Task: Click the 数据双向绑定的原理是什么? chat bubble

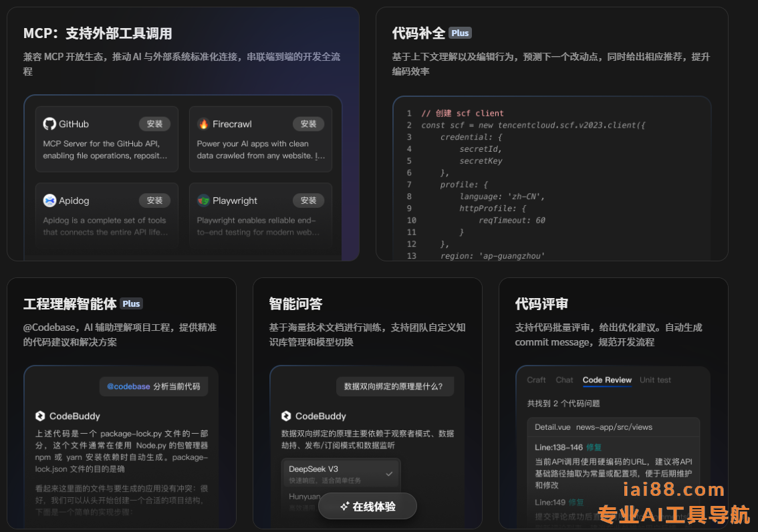Action: tap(395, 386)
